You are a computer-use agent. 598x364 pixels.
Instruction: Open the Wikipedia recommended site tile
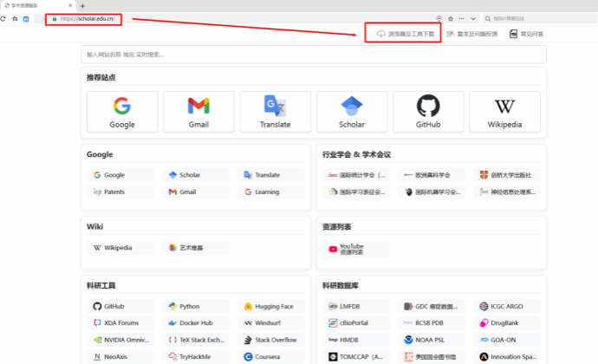pos(504,112)
